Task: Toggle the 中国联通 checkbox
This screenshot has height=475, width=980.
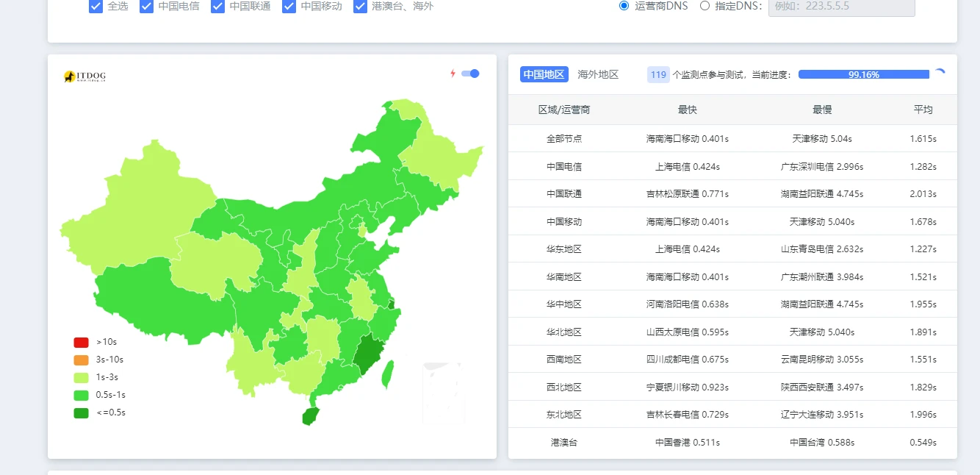Action: coord(217,7)
